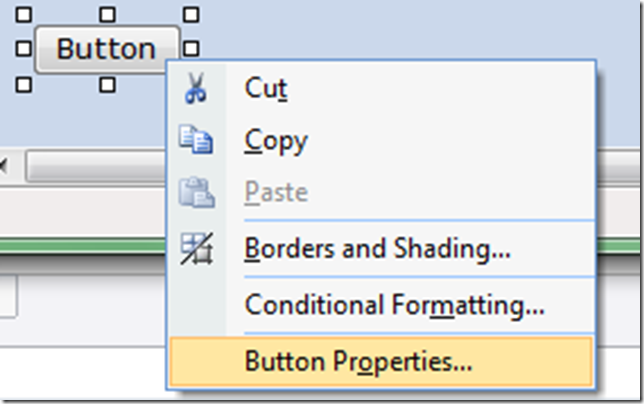
Task: Click the selected Button control
Action: (x=106, y=49)
